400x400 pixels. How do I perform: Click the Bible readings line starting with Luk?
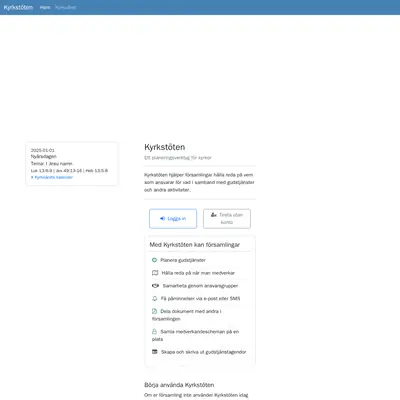[69, 171]
